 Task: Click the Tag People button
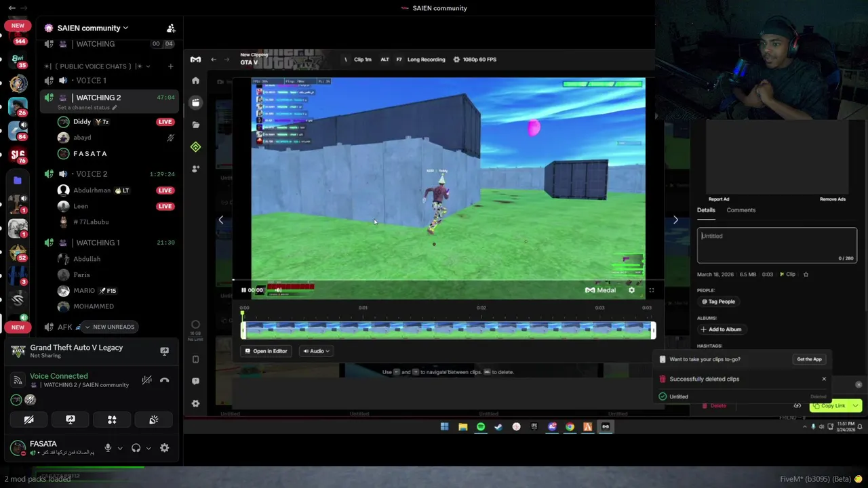(x=719, y=302)
